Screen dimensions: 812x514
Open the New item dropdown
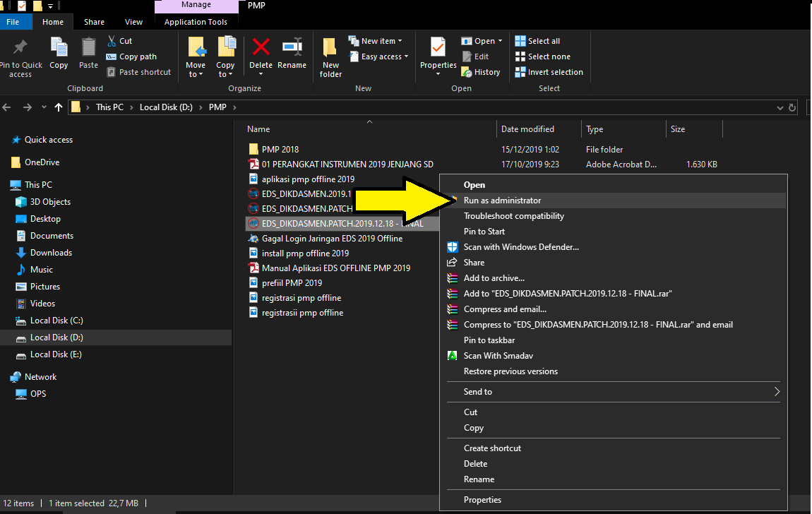(x=376, y=41)
